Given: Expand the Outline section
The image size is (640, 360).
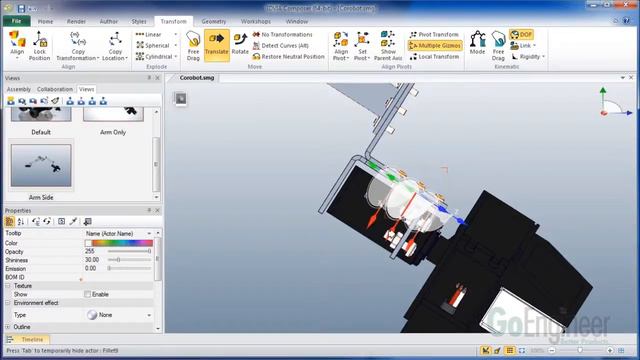Looking at the screenshot, I should pos(8,327).
